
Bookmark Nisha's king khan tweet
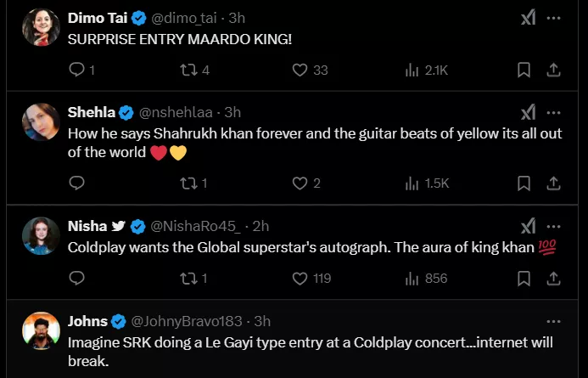[x=524, y=278]
